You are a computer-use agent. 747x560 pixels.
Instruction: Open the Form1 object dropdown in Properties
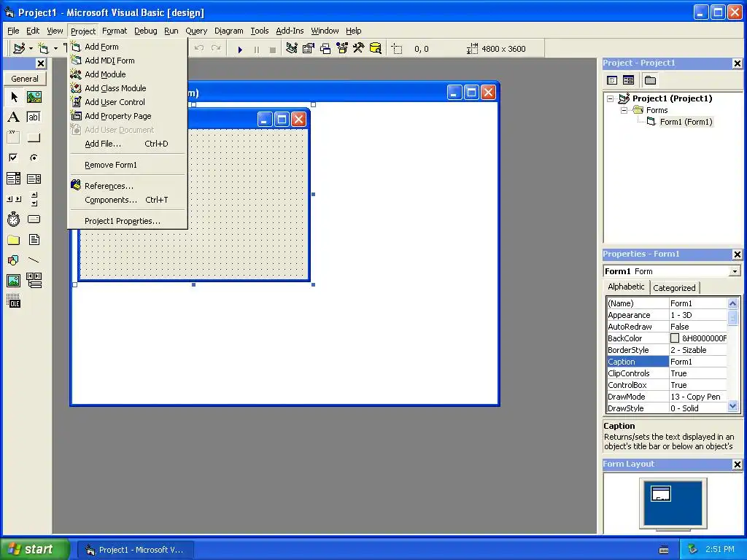pyautogui.click(x=735, y=271)
